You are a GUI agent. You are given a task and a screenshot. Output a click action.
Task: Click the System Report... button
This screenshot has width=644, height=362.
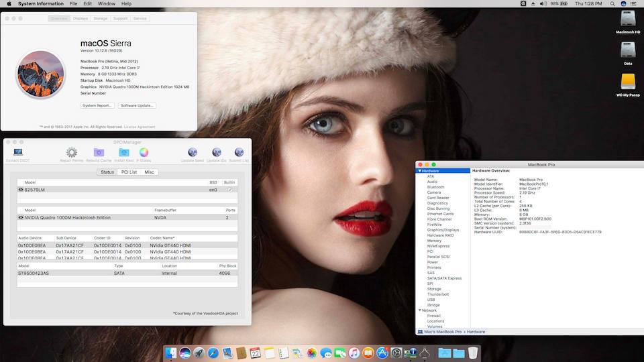[x=97, y=106]
